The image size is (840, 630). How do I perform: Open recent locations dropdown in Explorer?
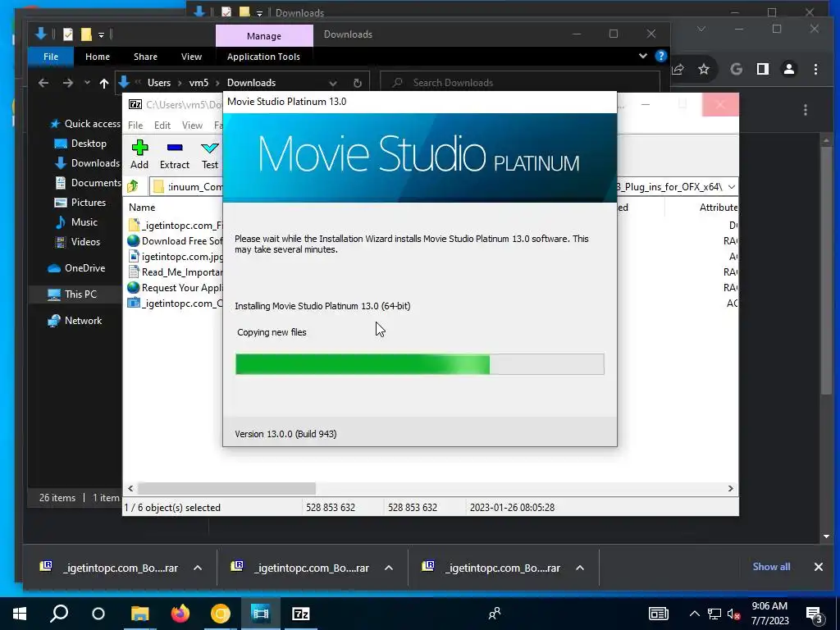click(x=87, y=83)
